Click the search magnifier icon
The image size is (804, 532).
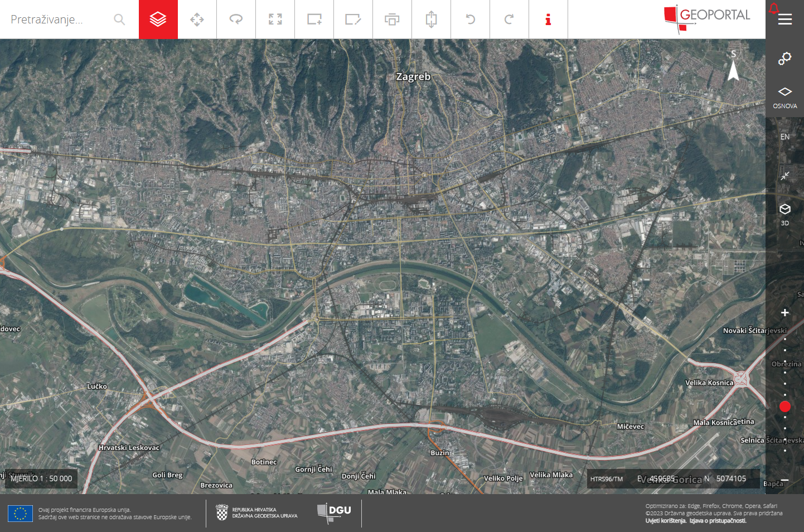[119, 20]
